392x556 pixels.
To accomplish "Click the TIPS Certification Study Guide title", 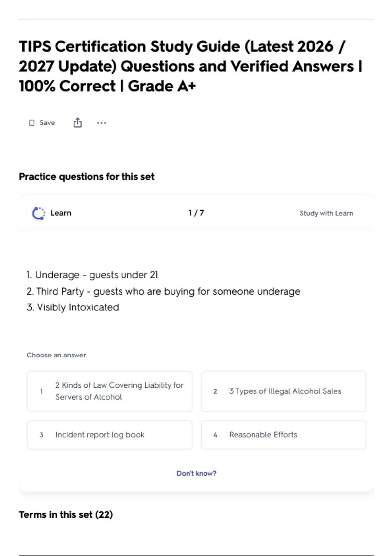I will (x=190, y=66).
